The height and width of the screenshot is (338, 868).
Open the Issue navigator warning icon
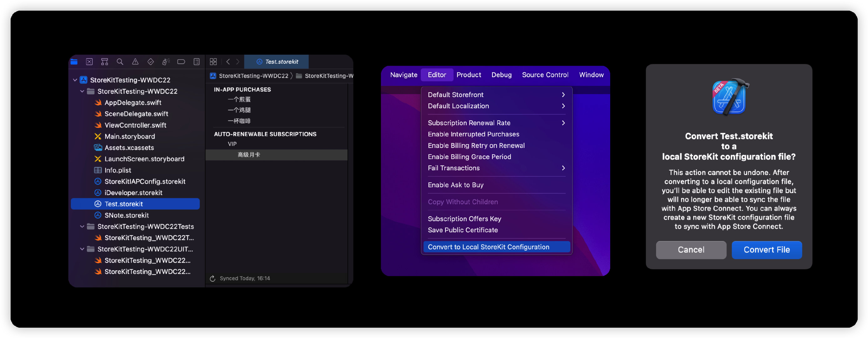click(x=135, y=62)
